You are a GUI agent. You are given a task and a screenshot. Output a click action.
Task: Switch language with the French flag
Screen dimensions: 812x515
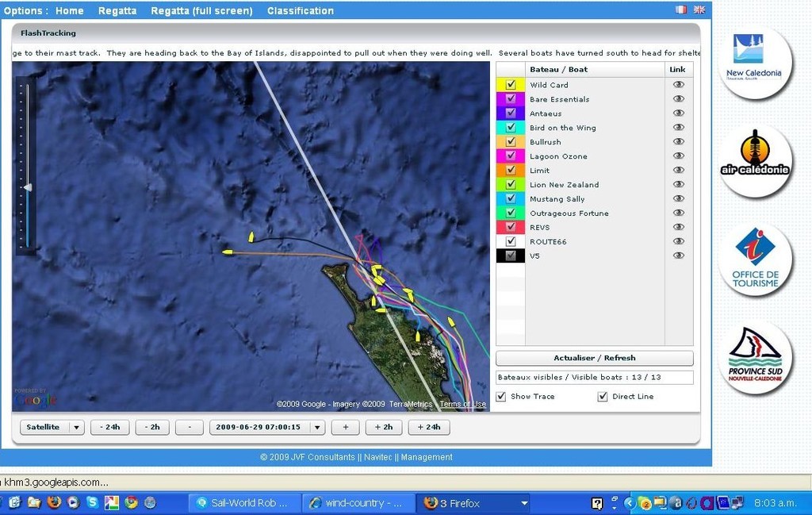[681, 10]
